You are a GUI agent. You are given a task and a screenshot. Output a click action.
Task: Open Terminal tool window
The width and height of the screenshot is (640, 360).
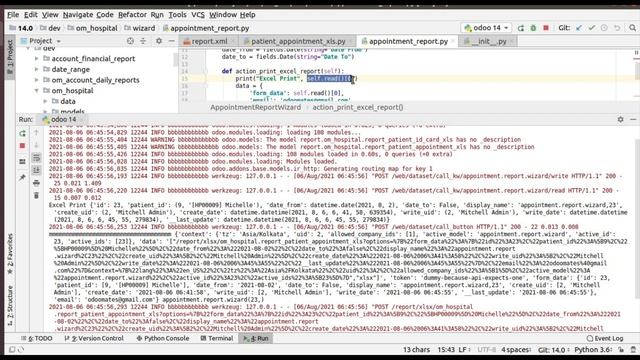pos(217,338)
